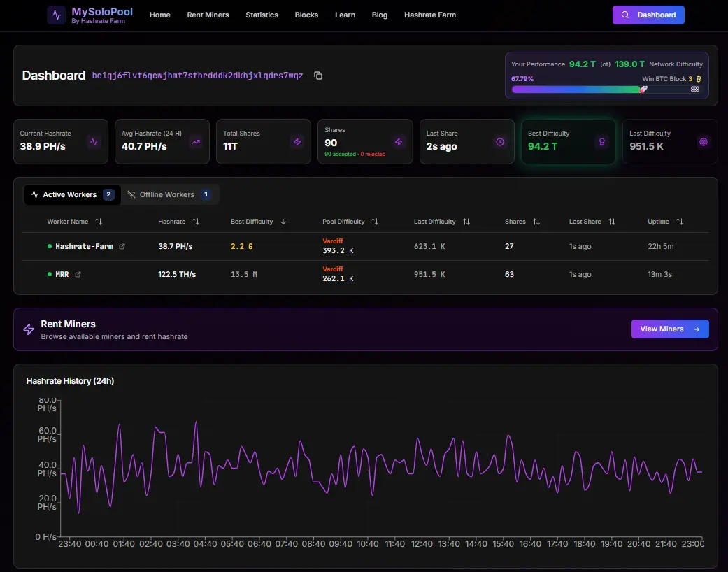Click the waveform icon on Current Hashrate card
Viewport: 728px width, 572px height.
(93, 141)
